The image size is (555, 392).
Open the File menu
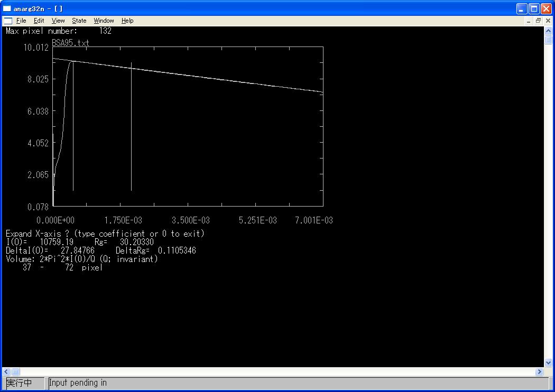coord(21,21)
